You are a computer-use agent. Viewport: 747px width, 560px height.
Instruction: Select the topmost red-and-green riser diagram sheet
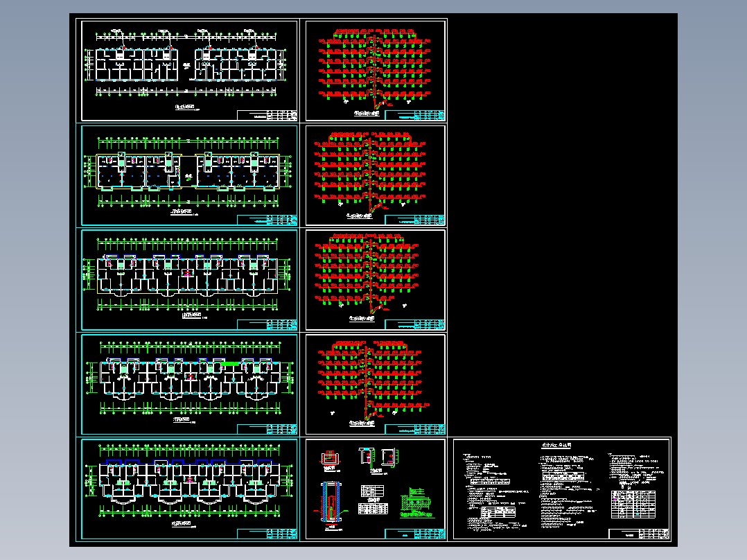click(x=376, y=71)
